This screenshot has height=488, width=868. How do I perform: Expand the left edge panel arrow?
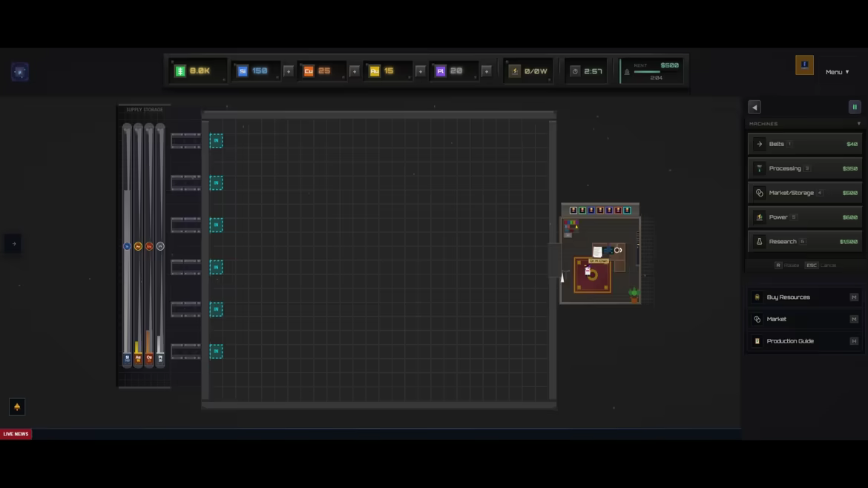click(13, 243)
